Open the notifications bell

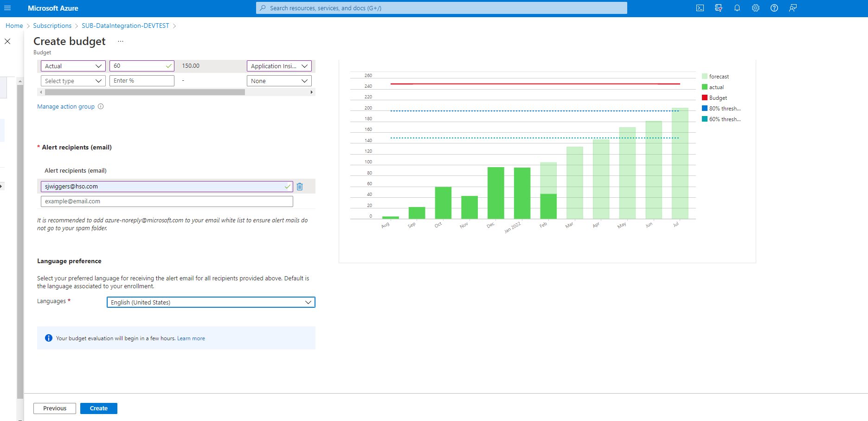737,8
